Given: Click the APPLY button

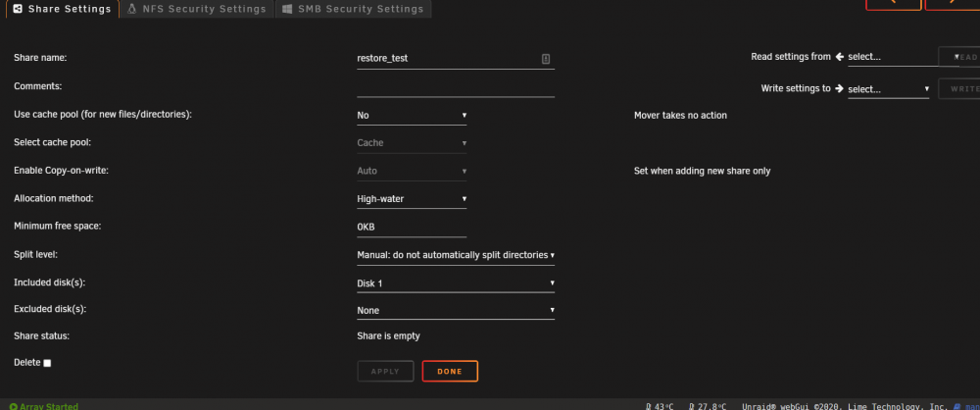Looking at the screenshot, I should pos(385,371).
